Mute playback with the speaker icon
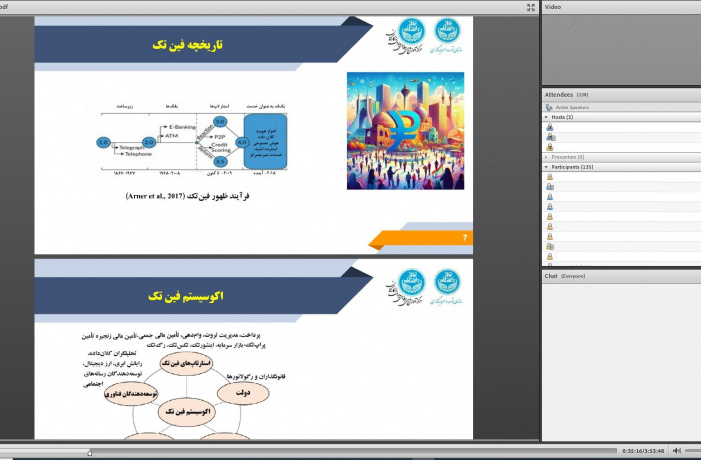Image resolution: width=701 pixels, height=460 pixels. [677, 451]
